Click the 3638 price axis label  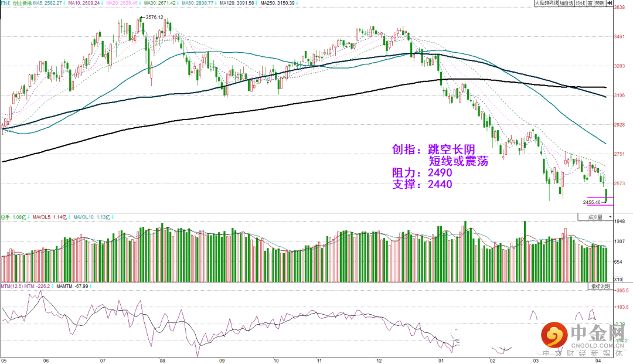coord(620,7)
